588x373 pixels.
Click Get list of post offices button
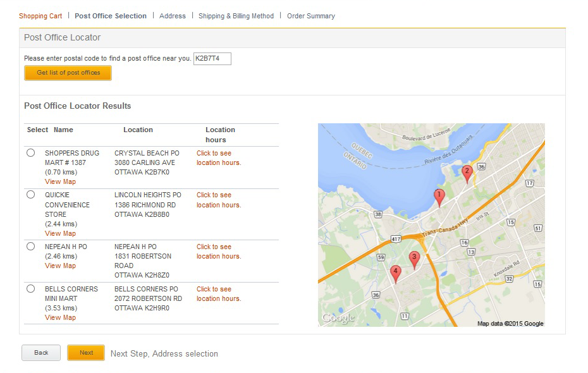pos(68,73)
